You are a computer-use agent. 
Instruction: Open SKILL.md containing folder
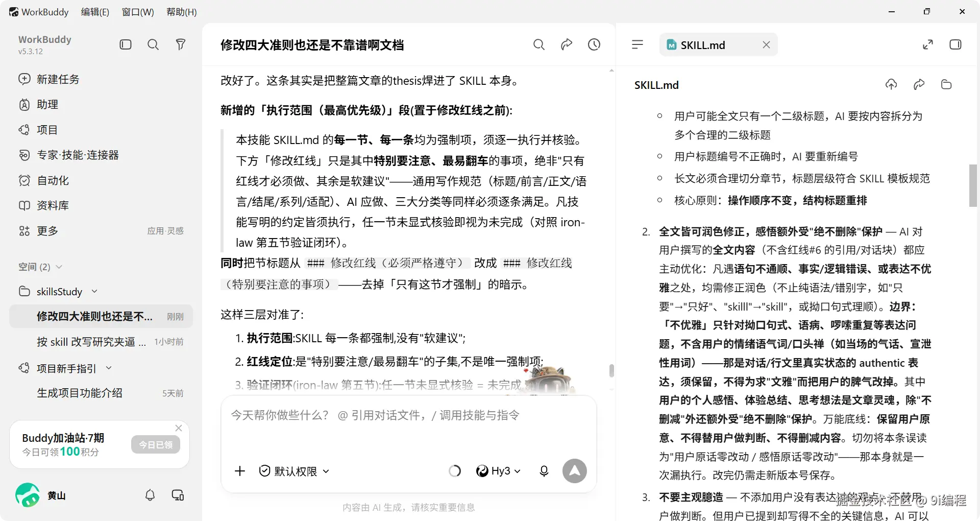coord(946,84)
